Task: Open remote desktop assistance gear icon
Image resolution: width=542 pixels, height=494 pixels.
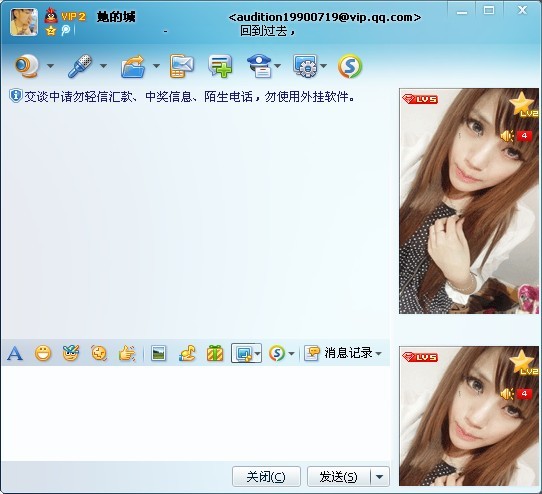Action: (305, 66)
